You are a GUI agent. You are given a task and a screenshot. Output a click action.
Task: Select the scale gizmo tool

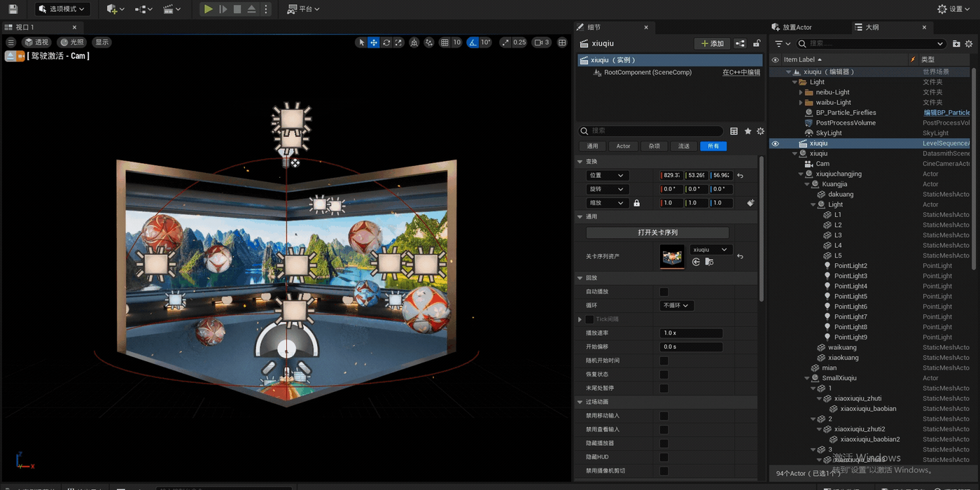click(398, 43)
